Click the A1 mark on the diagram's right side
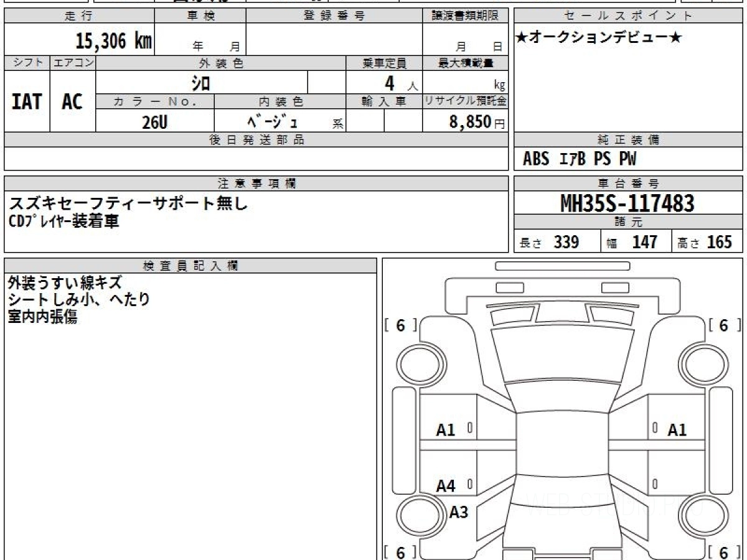Image resolution: width=747 pixels, height=560 pixels. click(677, 430)
